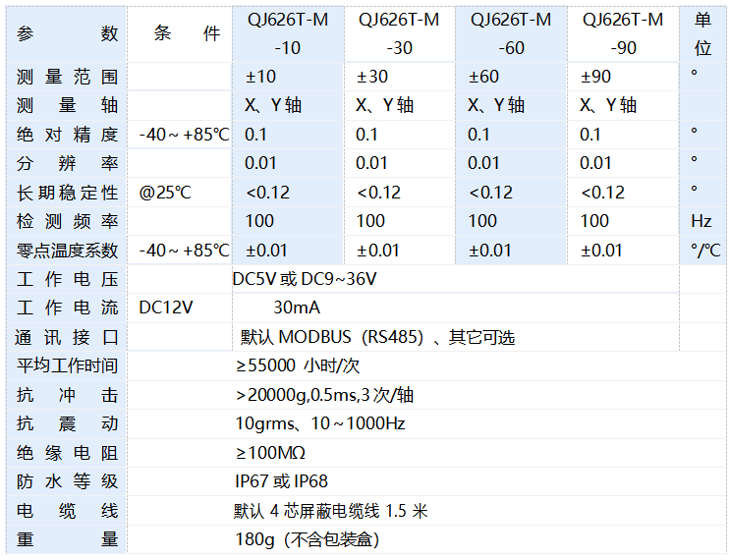Select the >20000g,0.5ms shock resistance value

pyautogui.click(x=324, y=395)
